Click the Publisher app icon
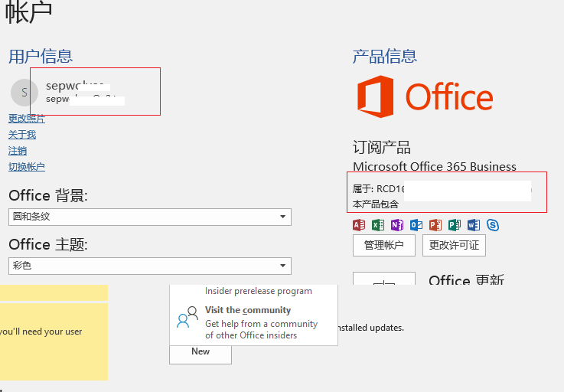Screen dimensions: 564x392 pyautogui.click(x=455, y=225)
